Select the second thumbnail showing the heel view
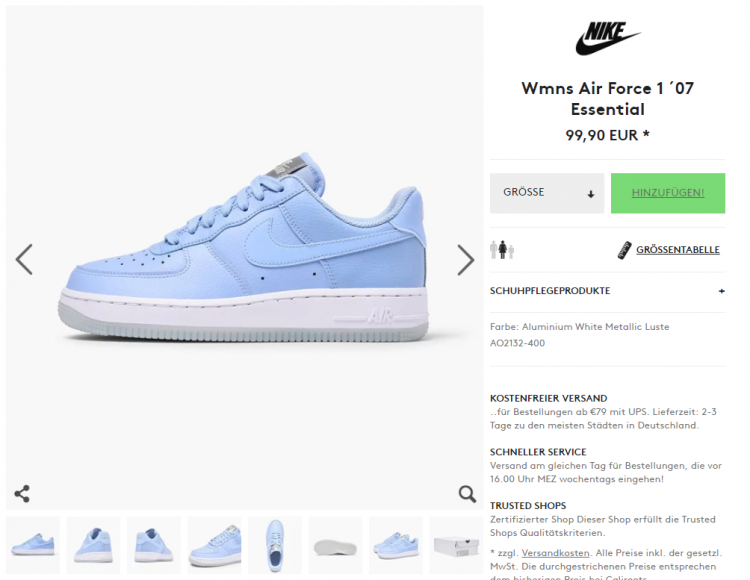The height and width of the screenshot is (580, 750). 93,545
